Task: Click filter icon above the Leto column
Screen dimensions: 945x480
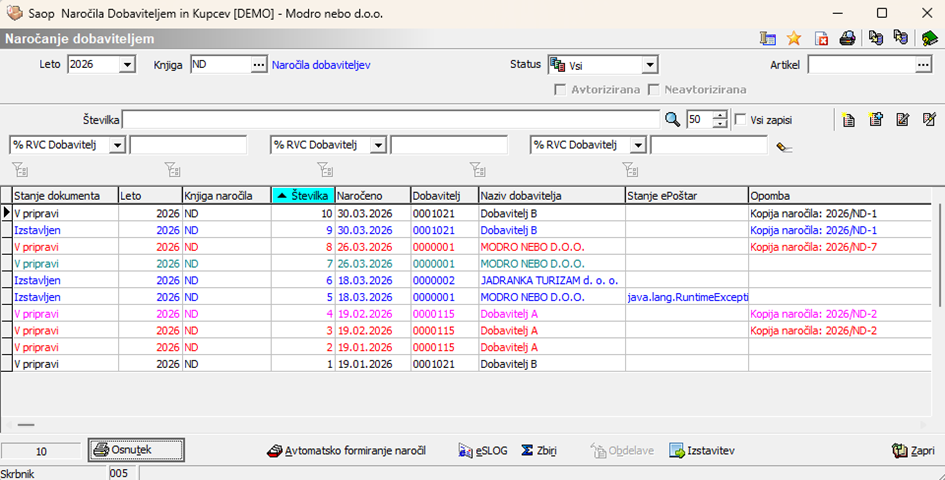Action: click(x=172, y=169)
